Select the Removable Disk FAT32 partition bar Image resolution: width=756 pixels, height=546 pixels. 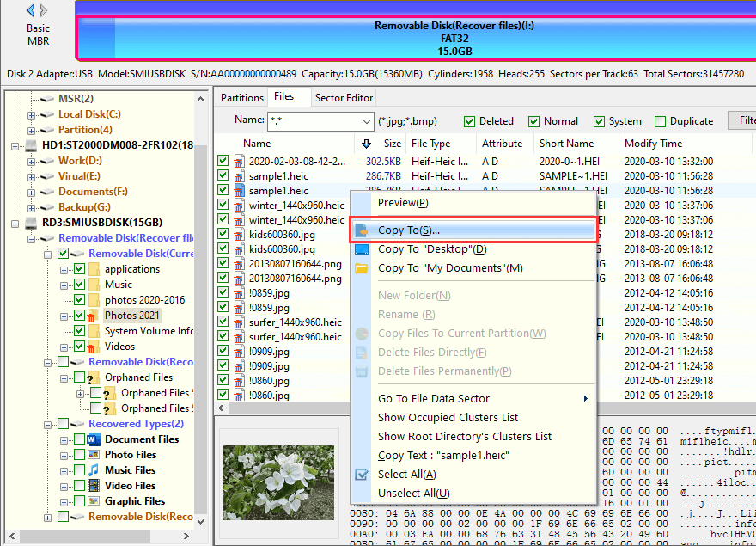click(x=417, y=39)
